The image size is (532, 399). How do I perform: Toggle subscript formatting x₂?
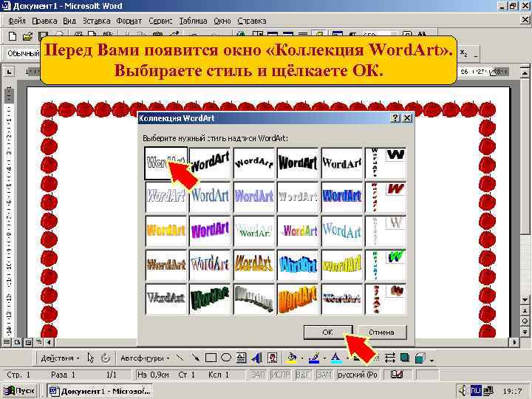coord(463,53)
